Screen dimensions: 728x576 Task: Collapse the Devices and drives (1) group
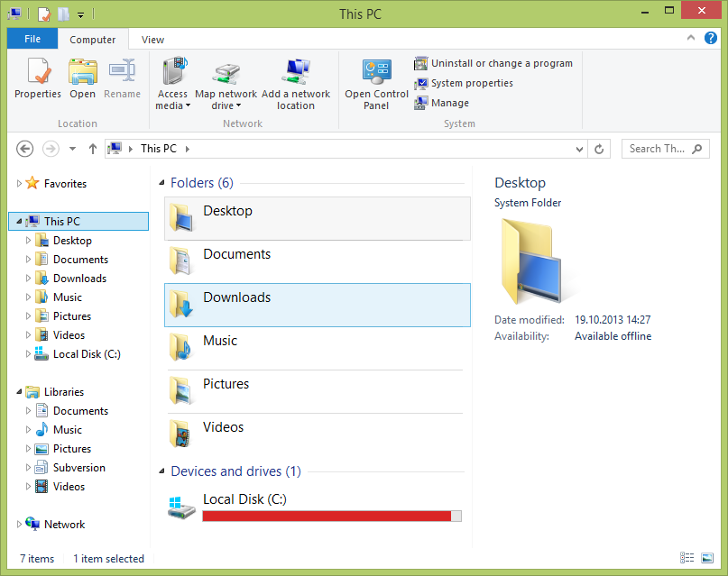pyautogui.click(x=161, y=471)
